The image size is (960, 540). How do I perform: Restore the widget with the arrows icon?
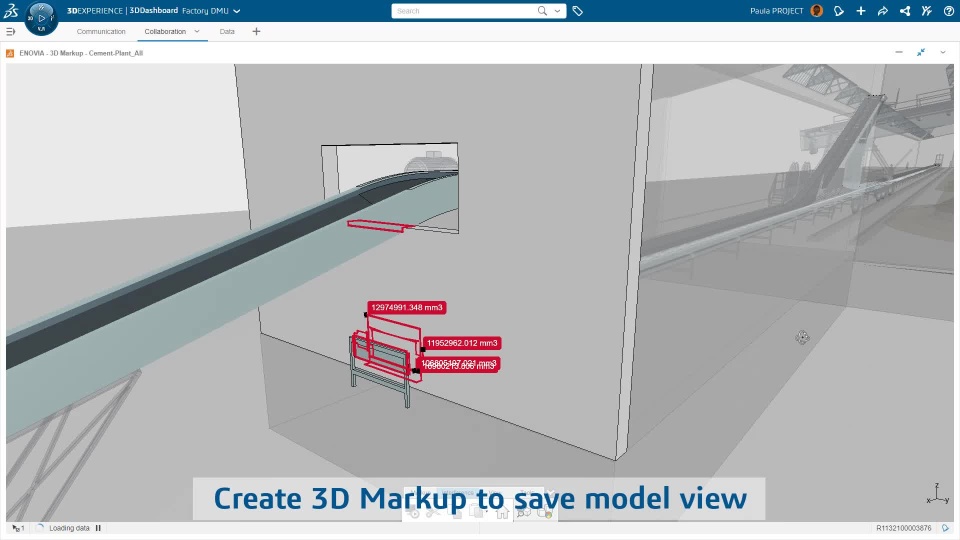921,53
